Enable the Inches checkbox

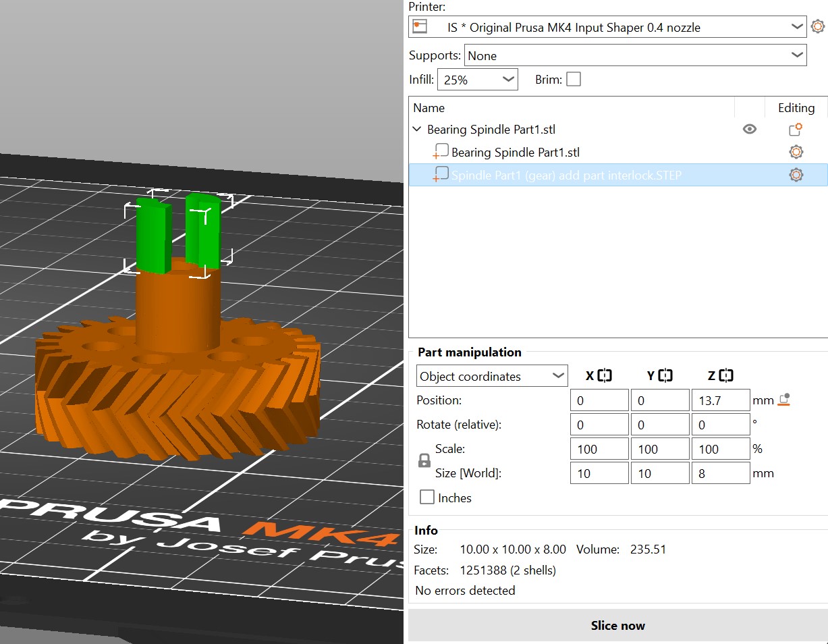coord(426,497)
